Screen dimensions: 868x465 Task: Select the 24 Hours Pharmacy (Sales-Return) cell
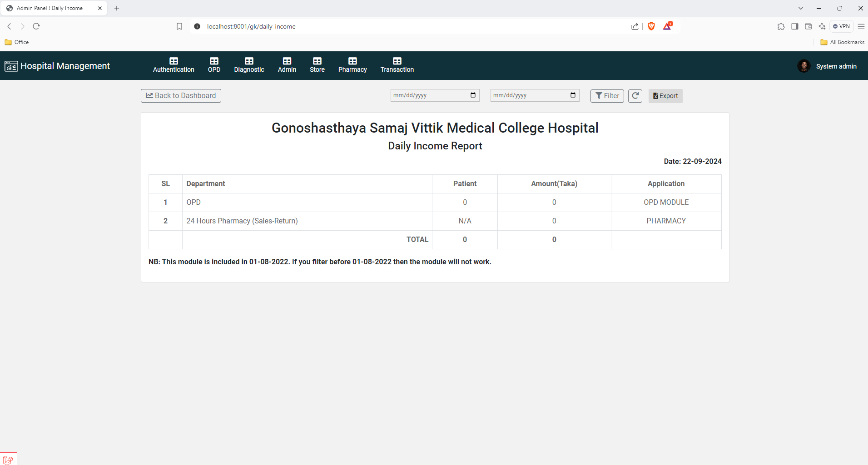[x=307, y=221]
